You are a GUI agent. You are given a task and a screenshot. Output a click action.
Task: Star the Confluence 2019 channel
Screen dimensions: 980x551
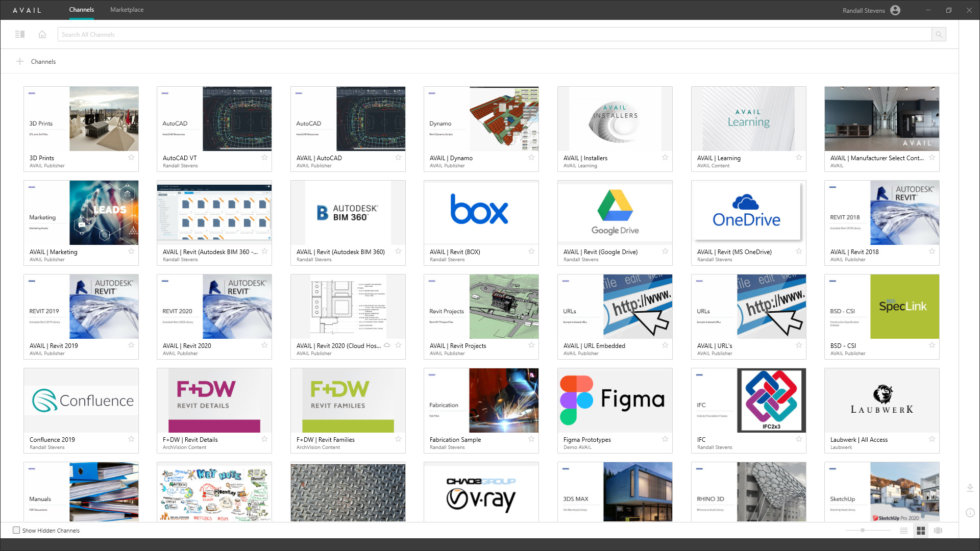(x=131, y=439)
